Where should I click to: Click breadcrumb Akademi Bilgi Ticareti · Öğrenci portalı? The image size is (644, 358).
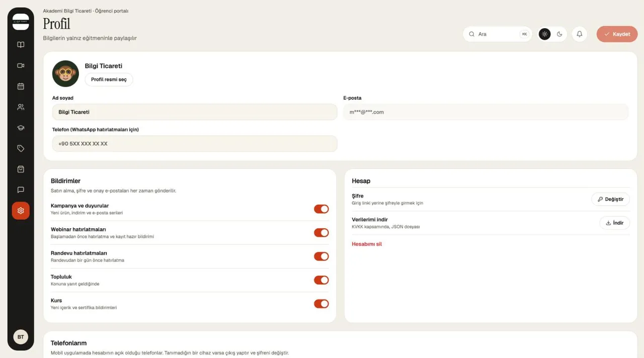[x=86, y=11]
